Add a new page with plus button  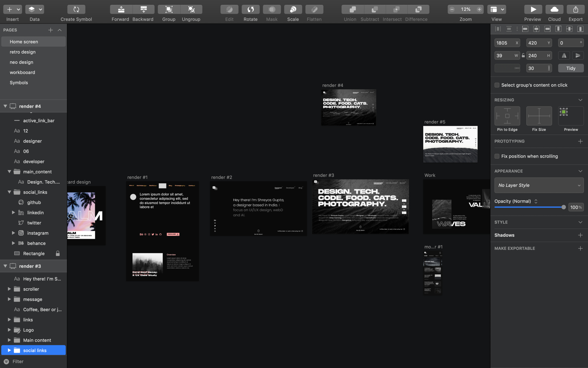[x=50, y=30]
